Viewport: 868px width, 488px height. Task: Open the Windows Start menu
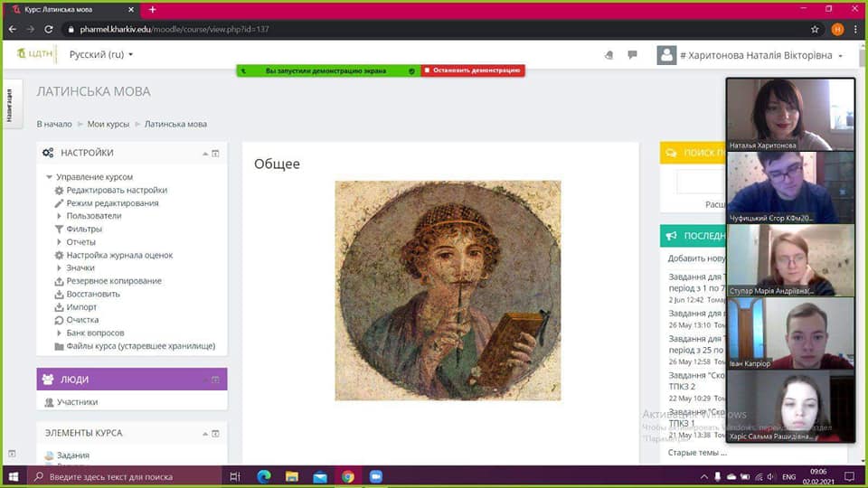pos(14,476)
